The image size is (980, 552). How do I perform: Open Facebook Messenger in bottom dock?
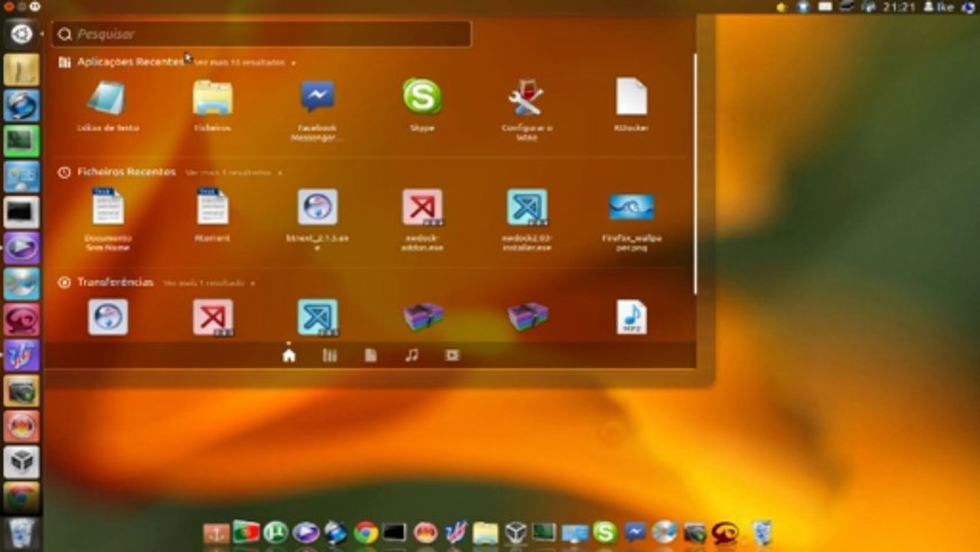634,532
